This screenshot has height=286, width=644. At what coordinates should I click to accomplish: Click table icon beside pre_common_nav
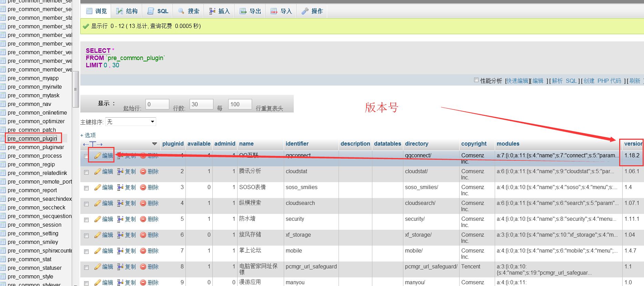(3, 104)
